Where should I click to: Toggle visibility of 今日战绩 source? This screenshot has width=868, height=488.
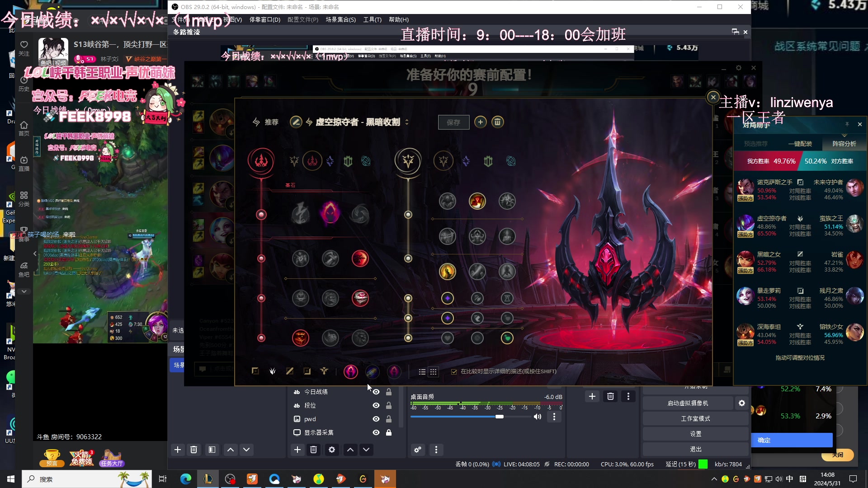tap(376, 392)
